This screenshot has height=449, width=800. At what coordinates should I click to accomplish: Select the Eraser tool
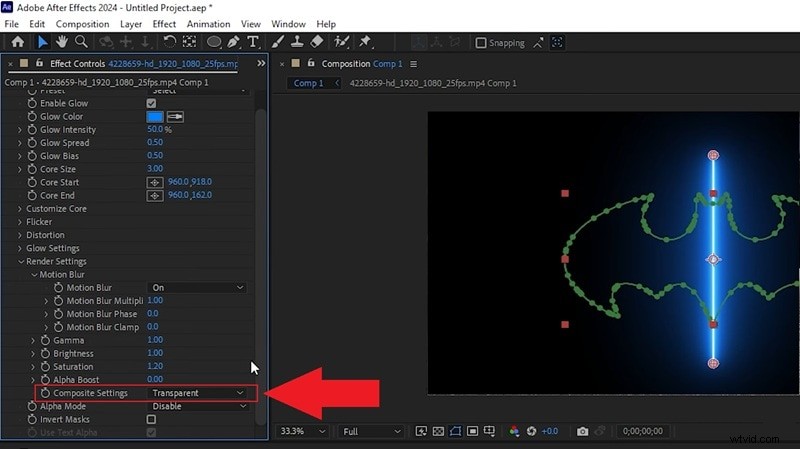coord(317,42)
